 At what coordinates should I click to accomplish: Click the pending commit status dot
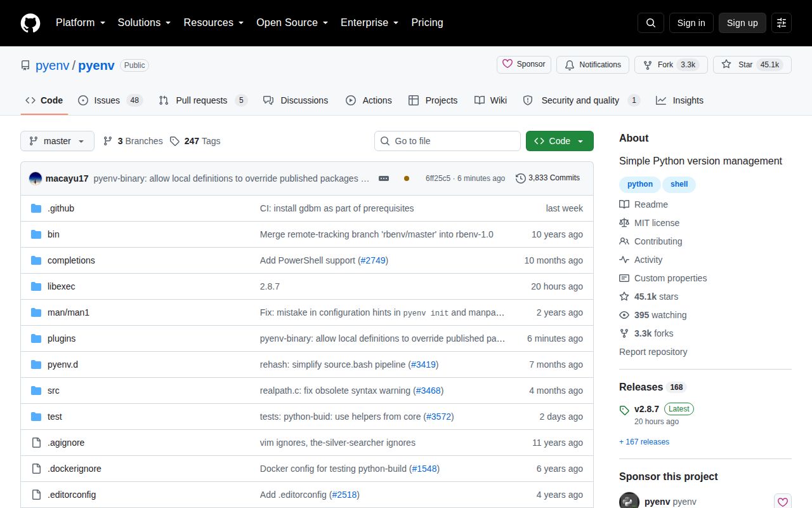[x=407, y=178]
